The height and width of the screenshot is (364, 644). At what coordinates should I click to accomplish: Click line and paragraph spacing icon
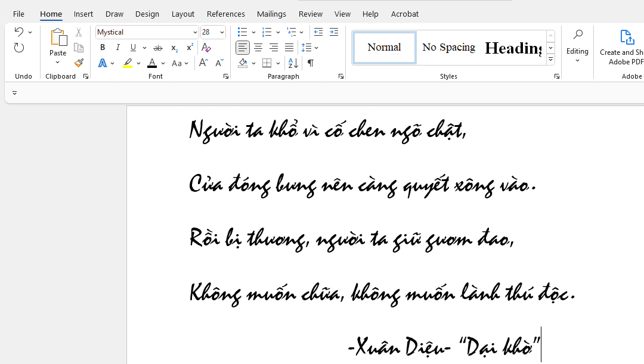(306, 48)
